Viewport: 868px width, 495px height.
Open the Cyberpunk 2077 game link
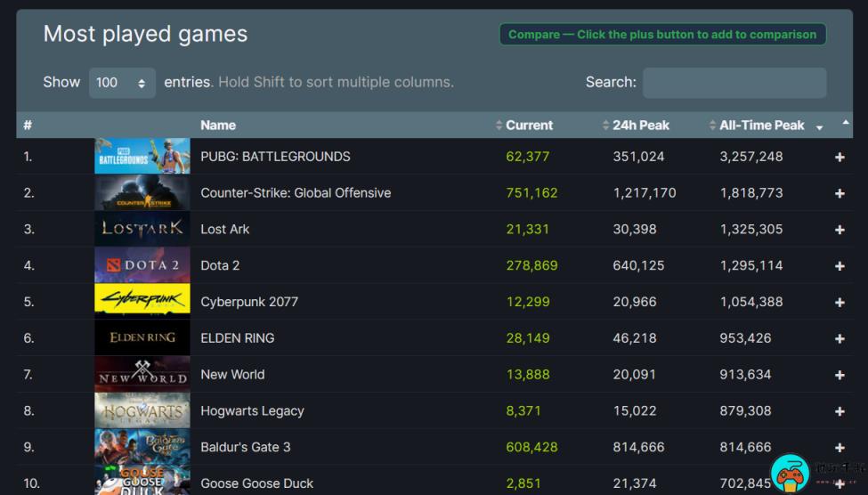(249, 302)
